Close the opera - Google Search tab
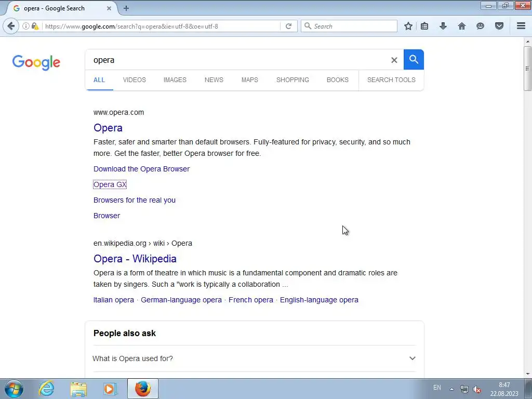532x399 pixels. 109,8
